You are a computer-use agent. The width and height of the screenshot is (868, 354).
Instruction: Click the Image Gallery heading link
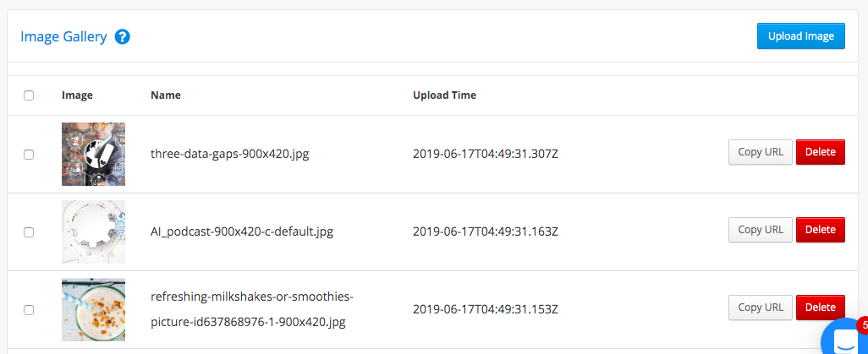[63, 36]
